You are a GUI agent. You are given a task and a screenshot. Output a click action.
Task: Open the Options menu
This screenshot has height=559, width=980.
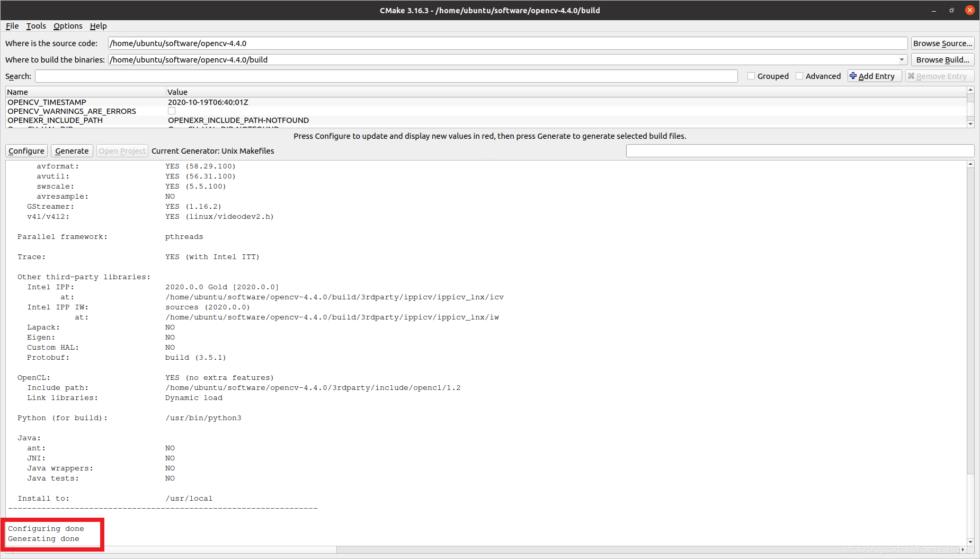(x=68, y=26)
